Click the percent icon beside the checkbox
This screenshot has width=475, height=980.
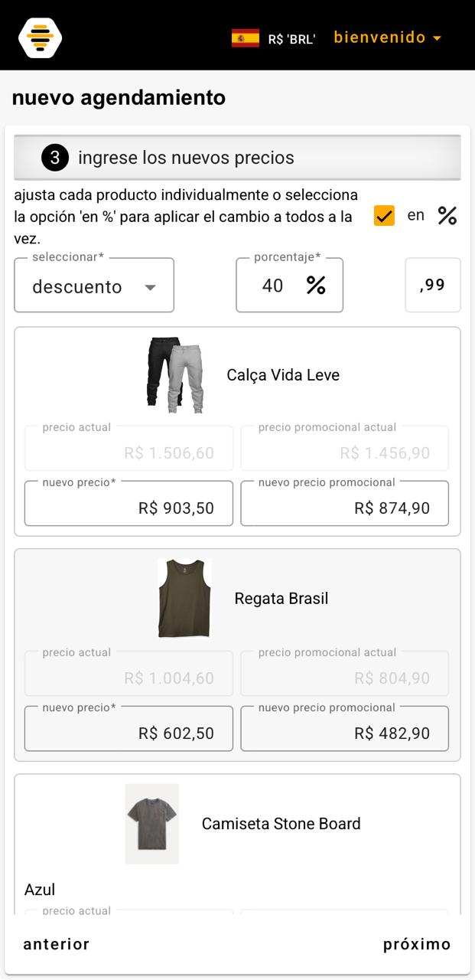click(x=447, y=216)
